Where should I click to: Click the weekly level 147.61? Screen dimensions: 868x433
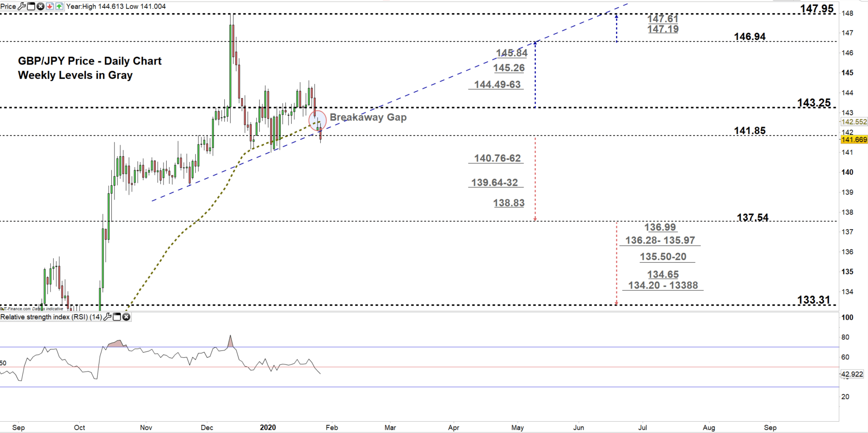pos(663,19)
